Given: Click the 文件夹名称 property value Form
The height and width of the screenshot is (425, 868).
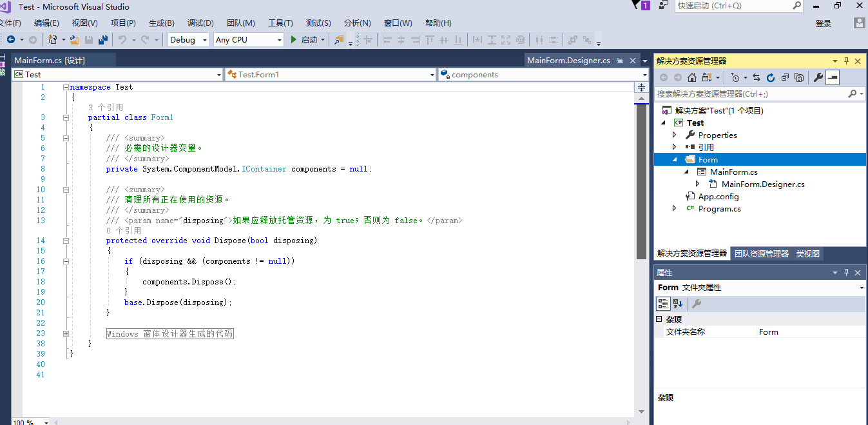Looking at the screenshot, I should pos(811,332).
